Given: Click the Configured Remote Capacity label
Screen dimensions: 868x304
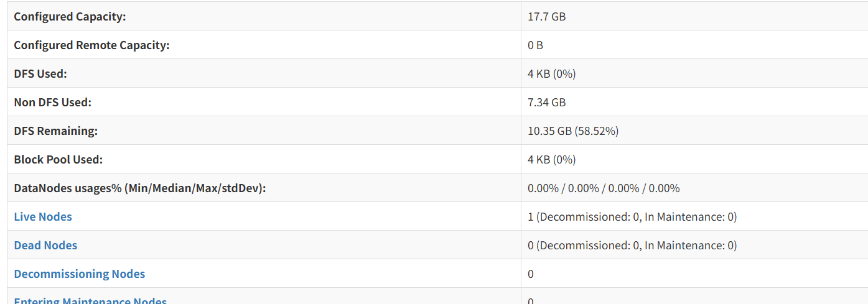Looking at the screenshot, I should pyautogui.click(x=91, y=45).
